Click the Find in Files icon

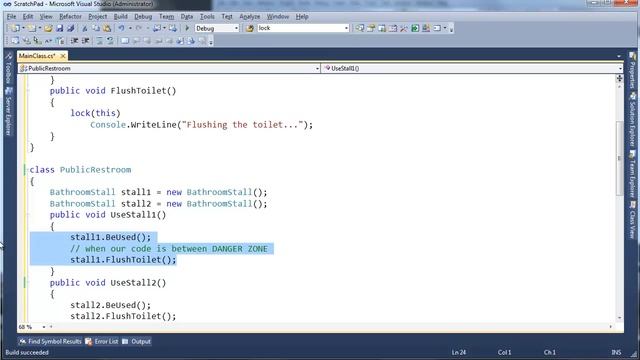coord(250,28)
